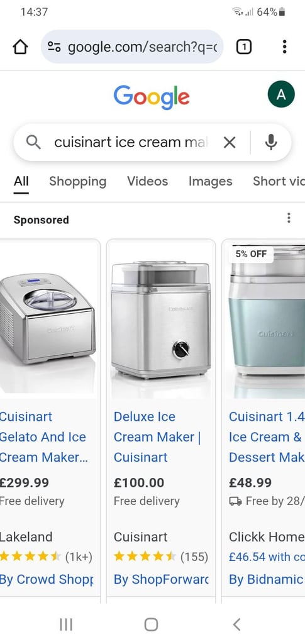Tap the Android back navigation arrow
The height and width of the screenshot is (644, 305).
pos(236,625)
